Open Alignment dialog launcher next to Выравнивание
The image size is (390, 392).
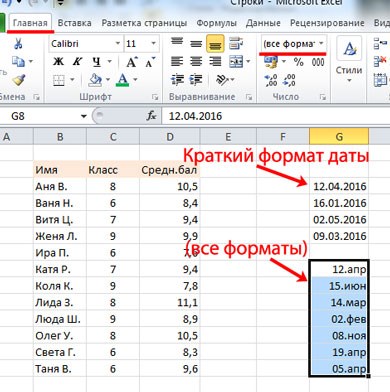[x=249, y=97]
